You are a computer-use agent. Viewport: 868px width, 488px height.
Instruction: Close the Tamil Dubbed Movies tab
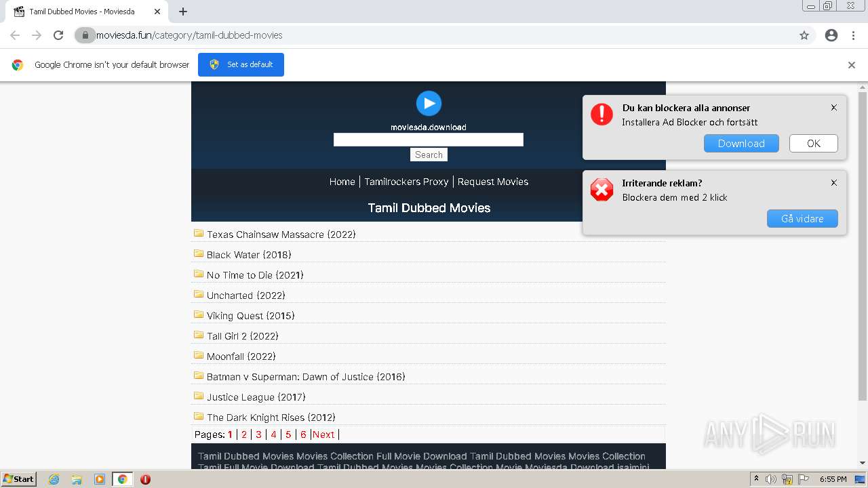(x=157, y=12)
